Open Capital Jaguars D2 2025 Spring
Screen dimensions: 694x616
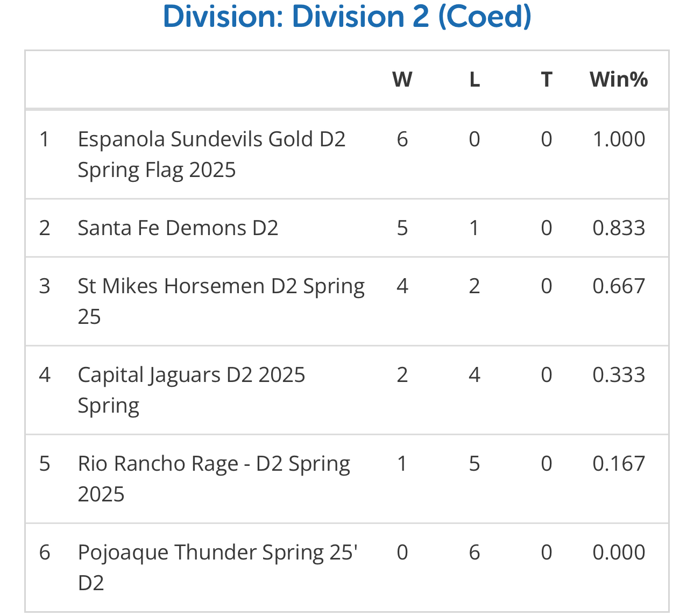click(192, 390)
